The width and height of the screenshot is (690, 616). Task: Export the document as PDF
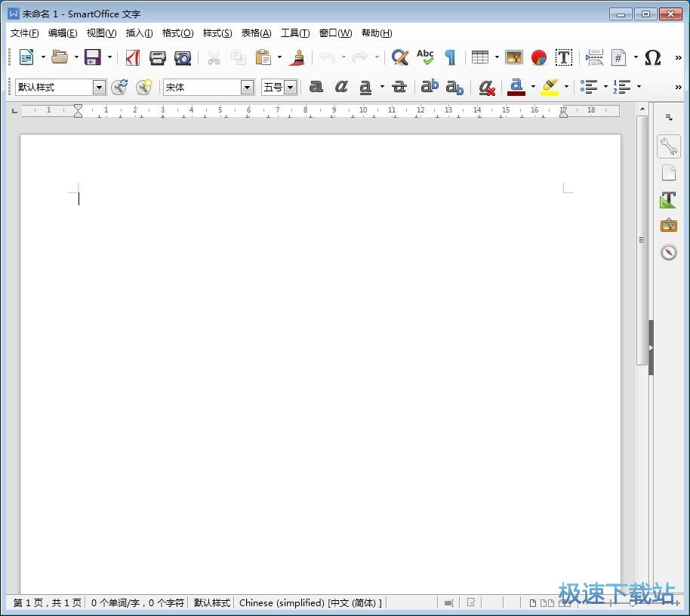(x=133, y=57)
